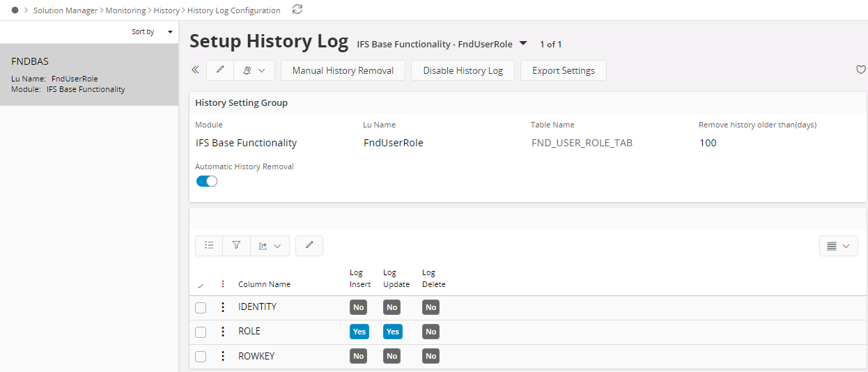Open the table filter icon
Screen dimensions: 868x372
[x=236, y=245]
